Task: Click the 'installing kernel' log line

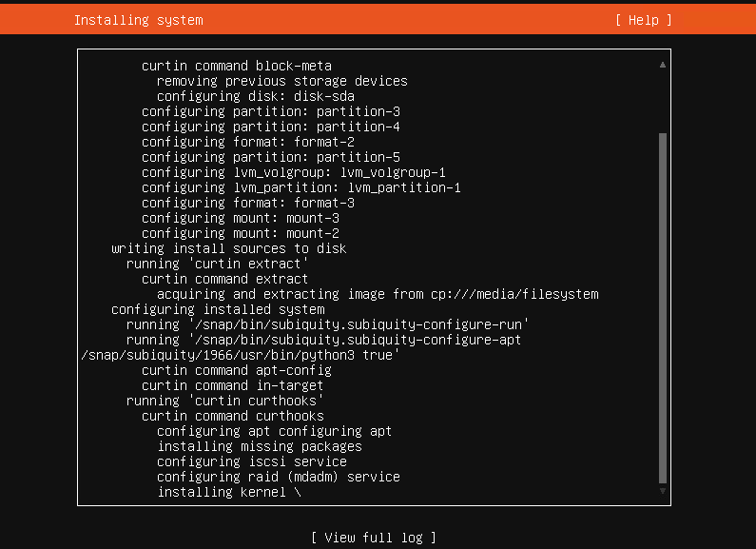Action: pos(228,492)
